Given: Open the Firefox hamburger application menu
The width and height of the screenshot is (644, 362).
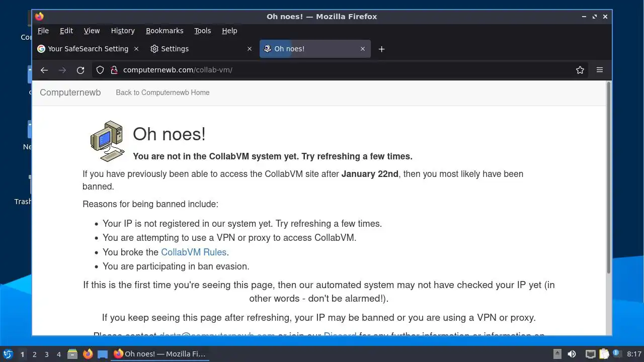Looking at the screenshot, I should pyautogui.click(x=600, y=70).
